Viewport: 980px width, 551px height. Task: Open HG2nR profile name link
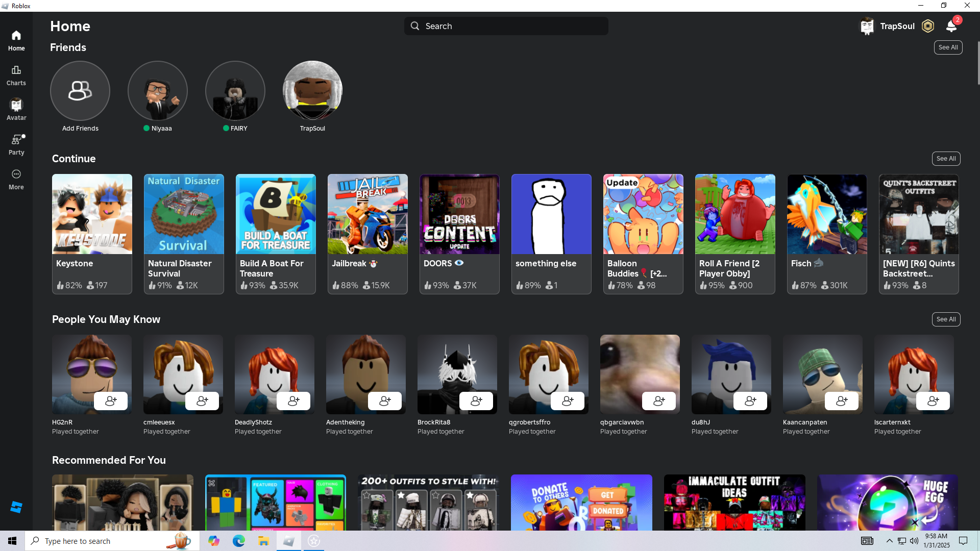pyautogui.click(x=62, y=422)
